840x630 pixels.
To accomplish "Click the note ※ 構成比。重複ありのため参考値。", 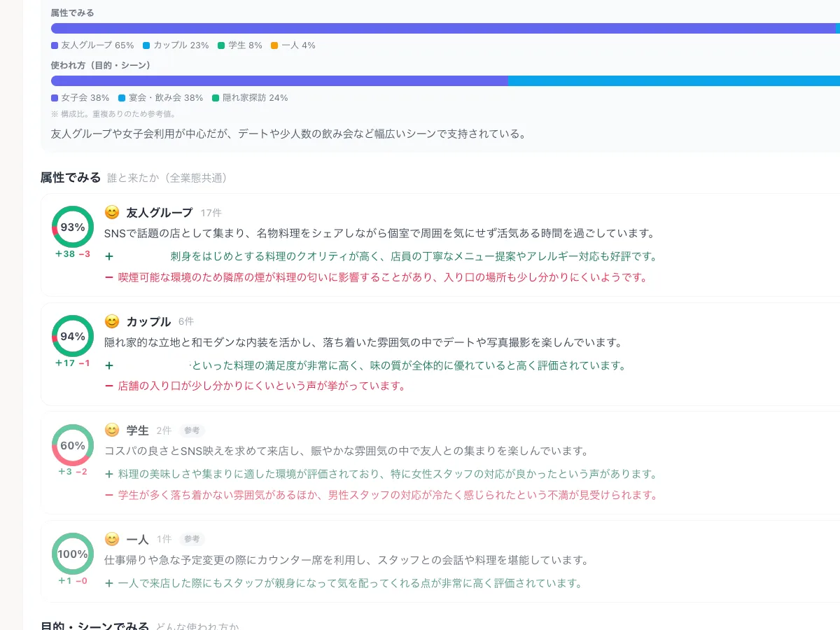I will (x=113, y=113).
